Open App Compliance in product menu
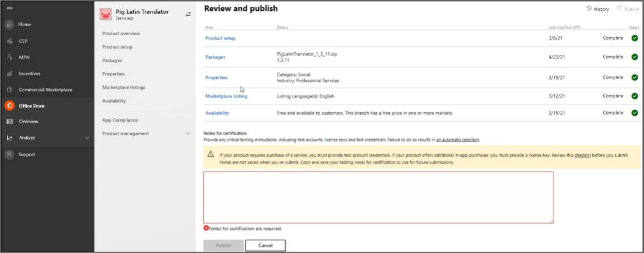 coord(120,120)
